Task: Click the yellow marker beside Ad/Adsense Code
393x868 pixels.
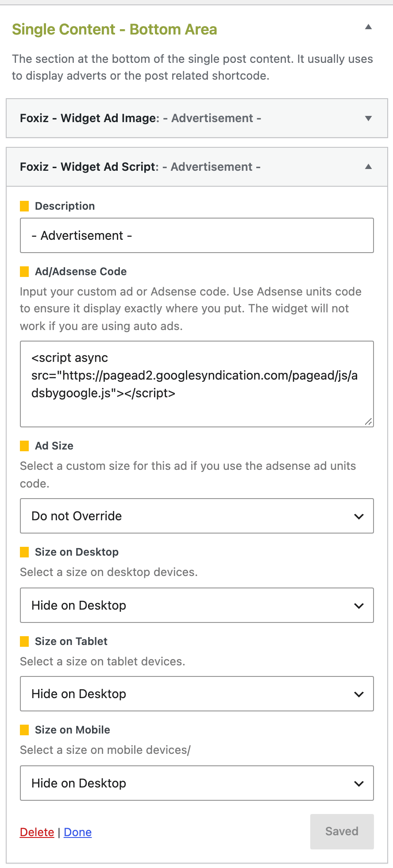Action: click(25, 272)
